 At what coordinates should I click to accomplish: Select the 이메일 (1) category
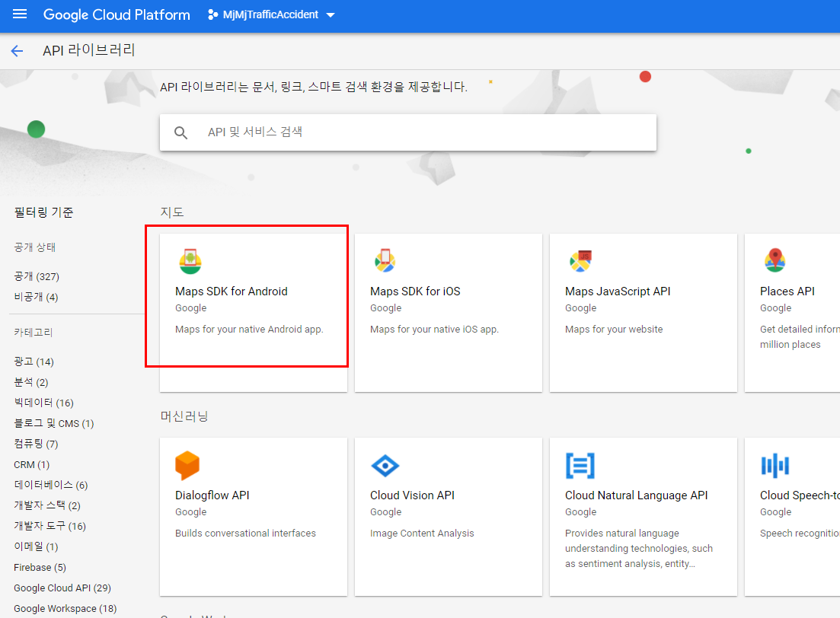coord(36,546)
